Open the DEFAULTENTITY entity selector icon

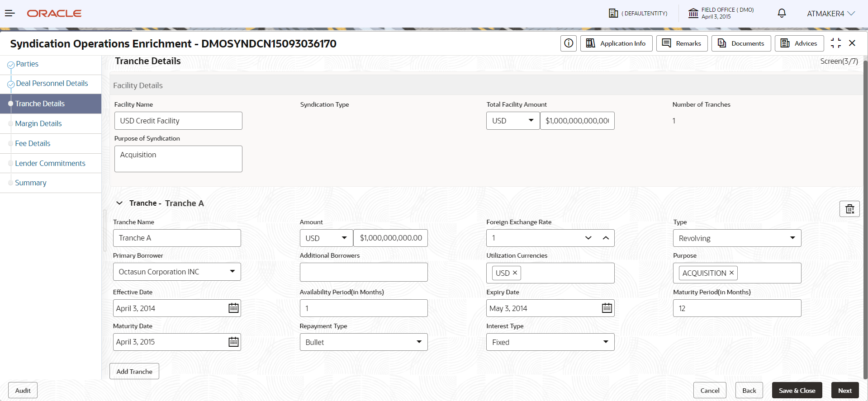[613, 14]
